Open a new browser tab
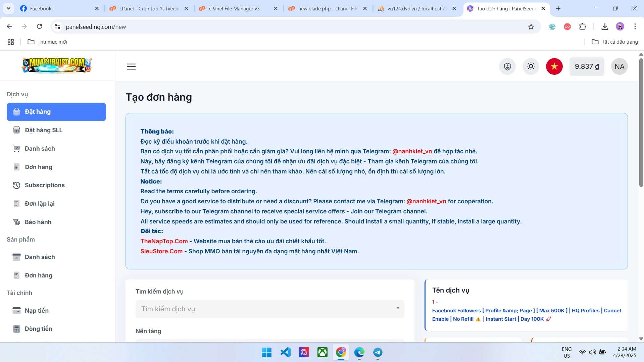The width and height of the screenshot is (644, 362). coord(558,8)
